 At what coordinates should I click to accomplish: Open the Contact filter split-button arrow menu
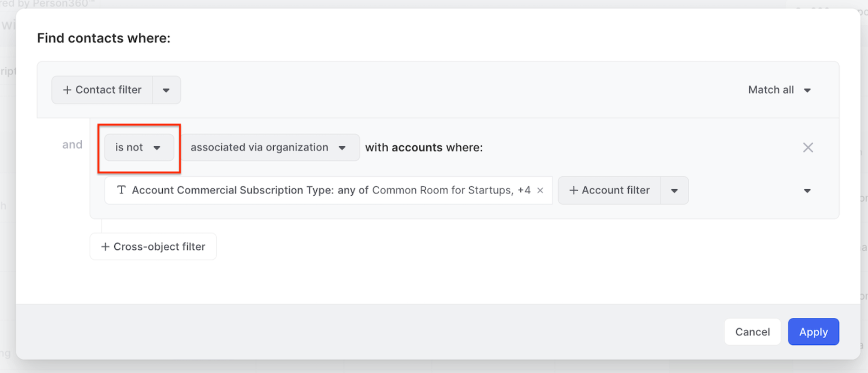click(166, 90)
